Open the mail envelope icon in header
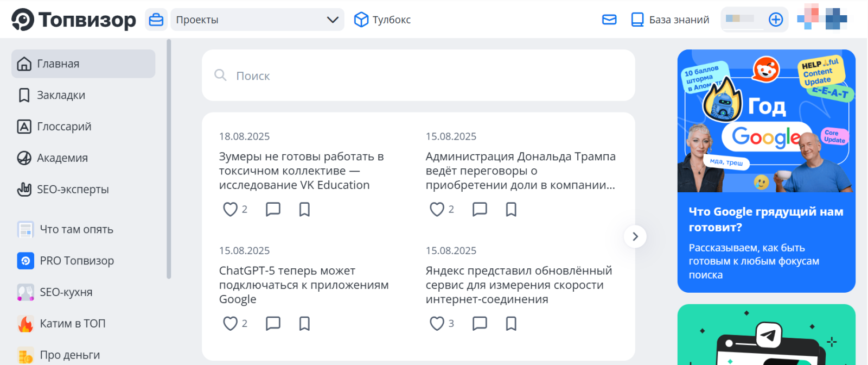Screen dimensions: 868x365 click(609, 20)
